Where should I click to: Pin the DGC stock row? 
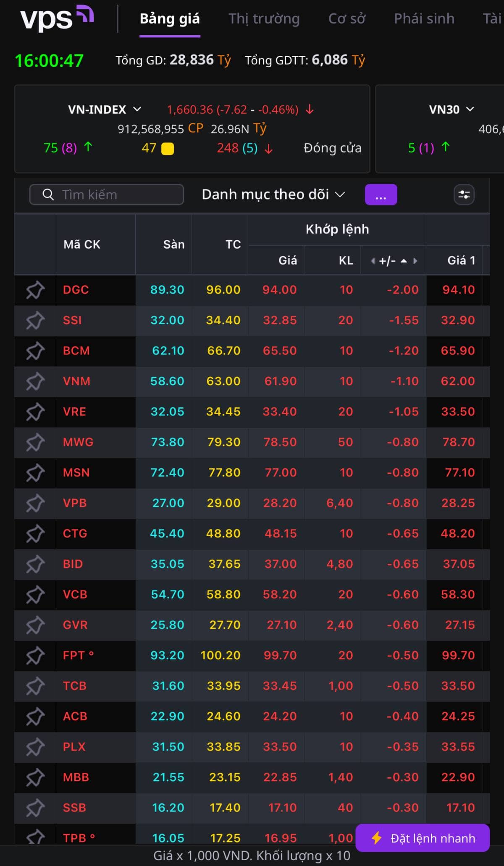(x=35, y=290)
